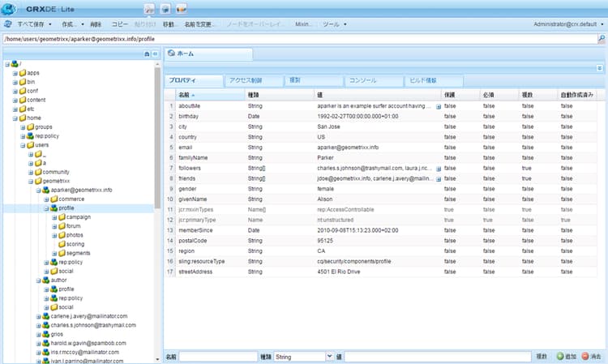The height and width of the screenshot is (364, 608).
Task: Click the tree panel vertical scrollbar thumb
Action: point(157,139)
